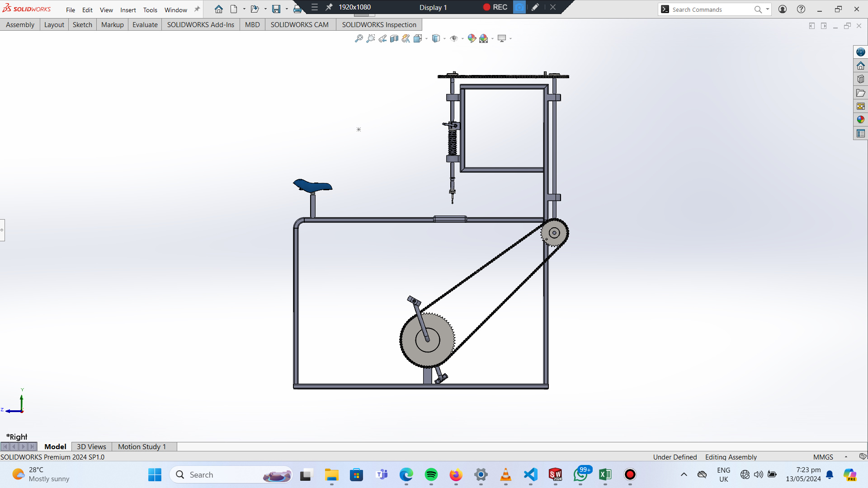
Task: Activate the Section View tool
Action: pyautogui.click(x=394, y=38)
